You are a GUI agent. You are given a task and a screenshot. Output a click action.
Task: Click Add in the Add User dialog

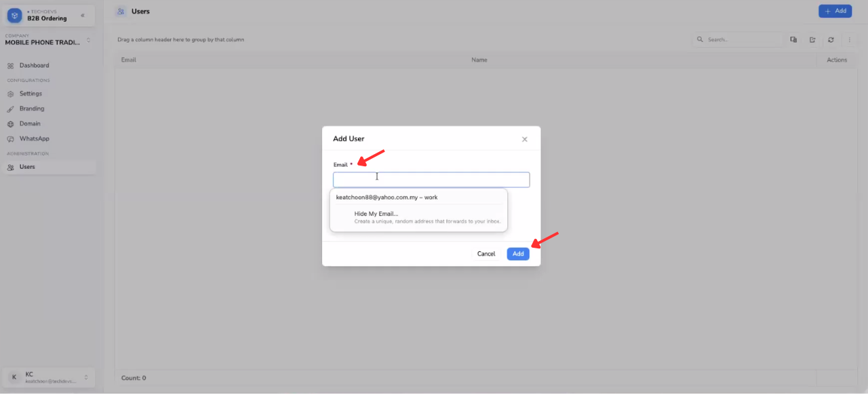[x=518, y=254]
